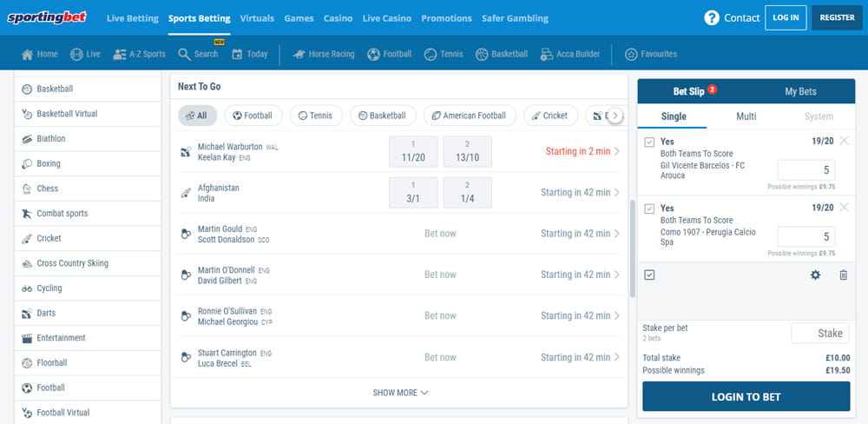Open the O'Sullivan vs Georgiou event details
Image resolution: width=868 pixels, height=424 pixels.
(x=580, y=315)
